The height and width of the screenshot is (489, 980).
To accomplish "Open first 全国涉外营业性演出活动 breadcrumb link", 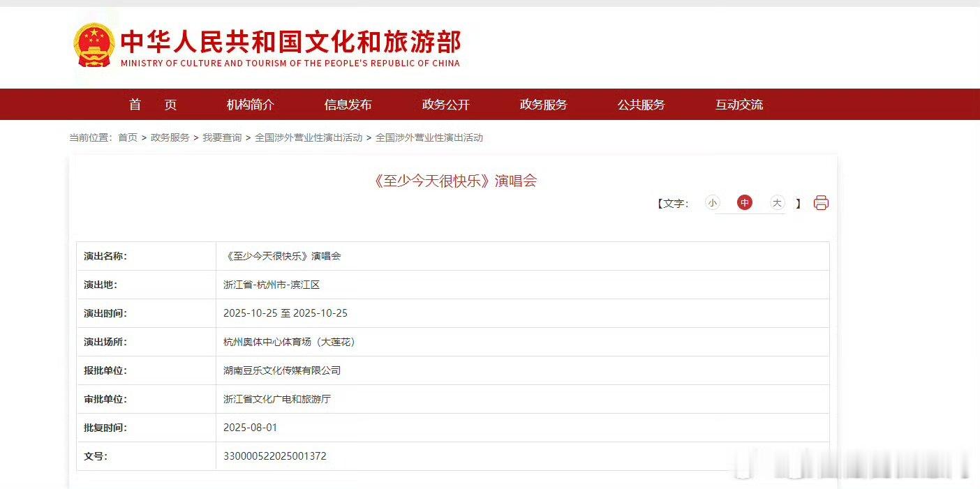I will [309, 137].
